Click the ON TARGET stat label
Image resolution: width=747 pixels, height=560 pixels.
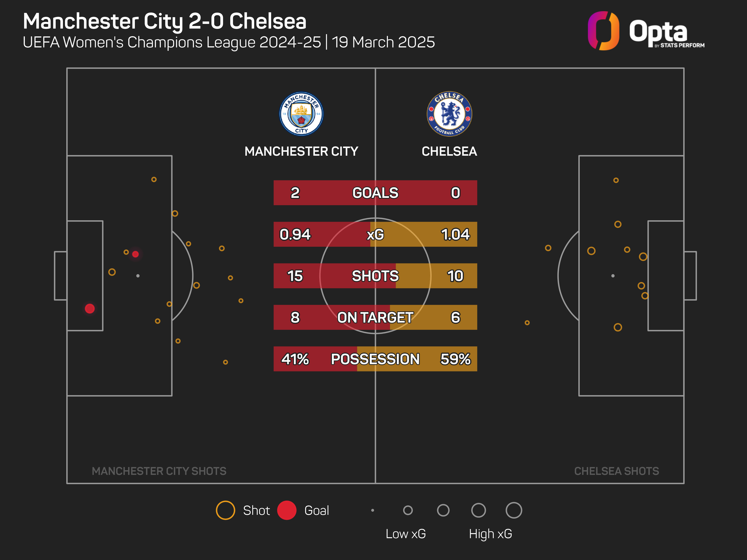click(375, 317)
